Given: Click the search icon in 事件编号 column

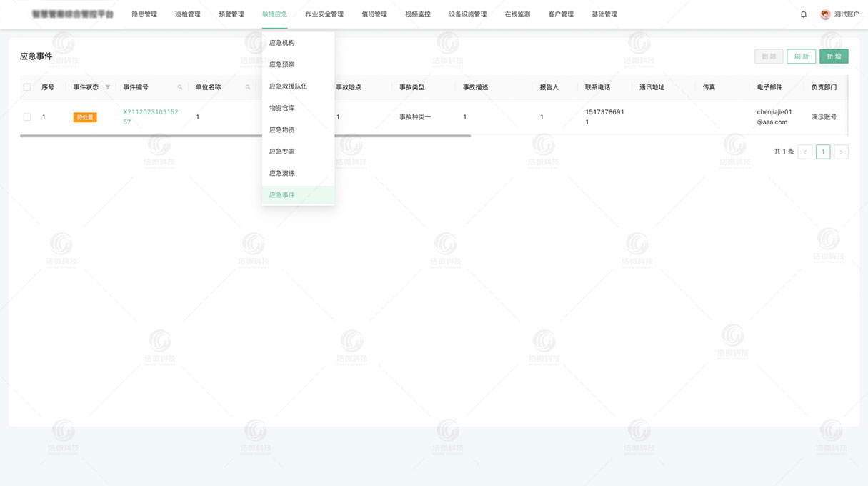Looking at the screenshot, I should 180,87.
